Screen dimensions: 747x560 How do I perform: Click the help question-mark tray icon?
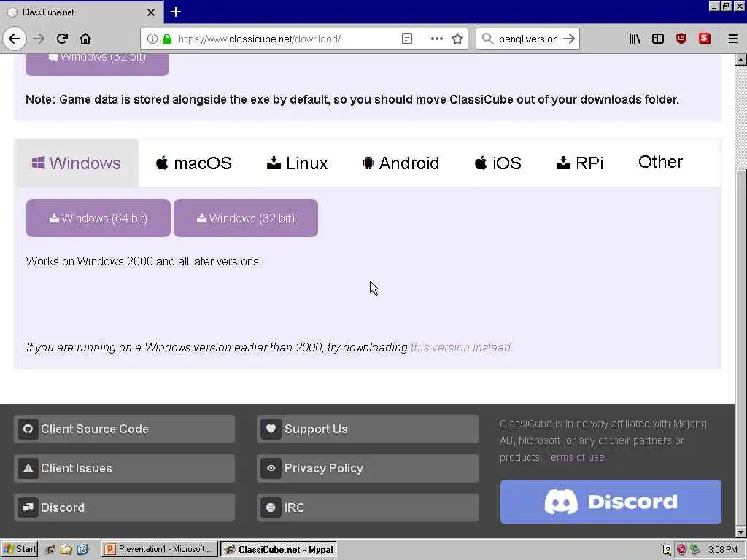(x=667, y=550)
